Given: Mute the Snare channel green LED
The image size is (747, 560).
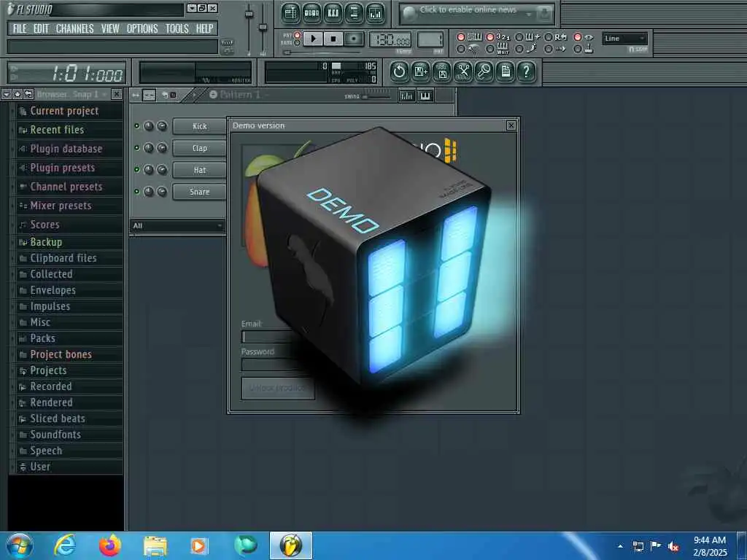Looking at the screenshot, I should pyautogui.click(x=136, y=192).
